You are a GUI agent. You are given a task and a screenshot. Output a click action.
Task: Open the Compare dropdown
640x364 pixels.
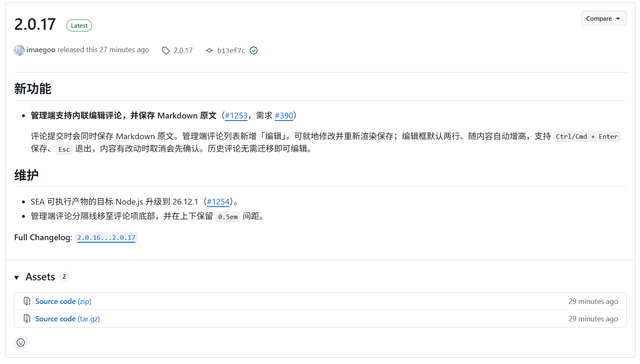coord(604,18)
